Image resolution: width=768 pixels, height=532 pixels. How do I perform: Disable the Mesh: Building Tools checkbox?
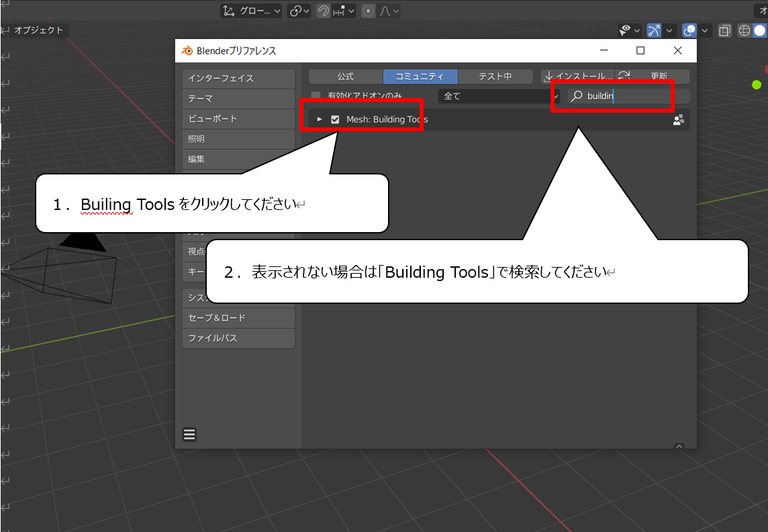335,119
